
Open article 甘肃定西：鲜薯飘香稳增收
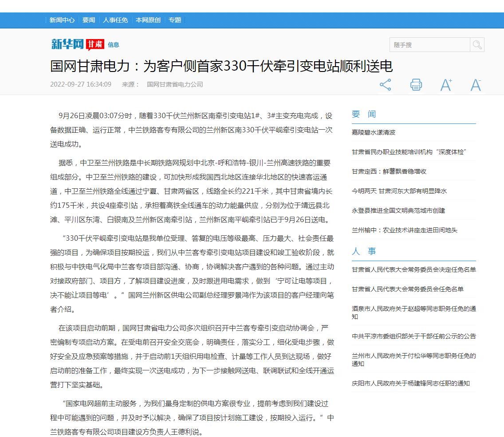(x=389, y=171)
